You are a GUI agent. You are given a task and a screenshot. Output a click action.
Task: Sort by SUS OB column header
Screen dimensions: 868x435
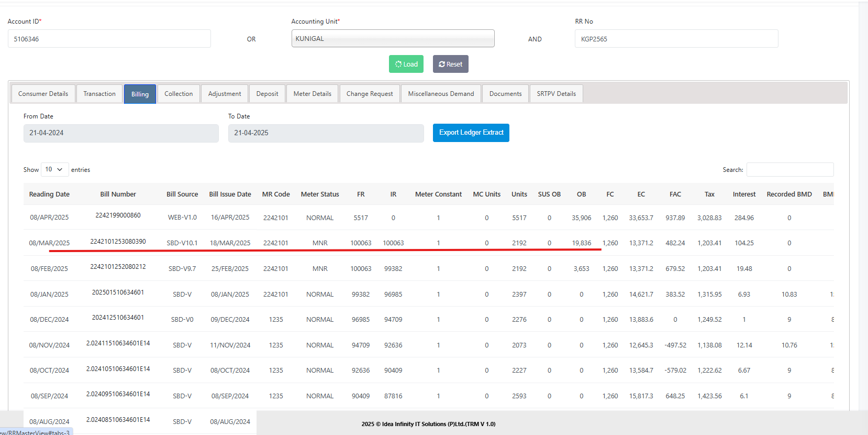[549, 194]
